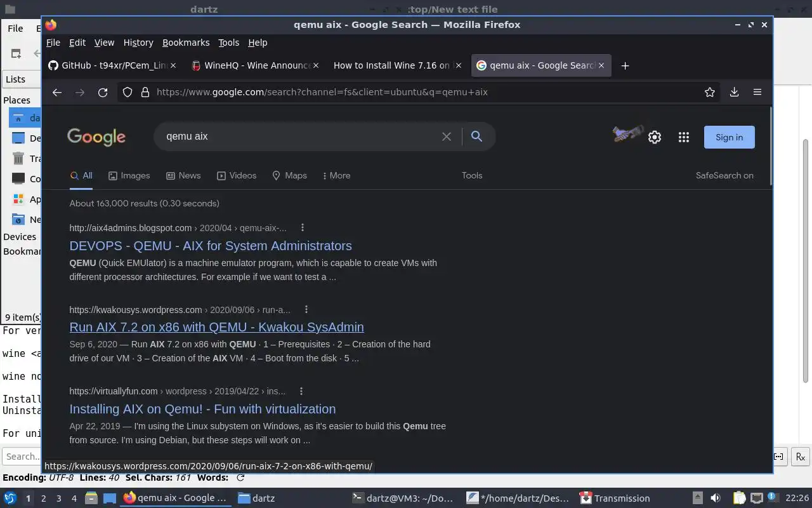Screen dimensions: 812x508
Task: Open options for the virtuallyfun result
Action: (x=301, y=391)
